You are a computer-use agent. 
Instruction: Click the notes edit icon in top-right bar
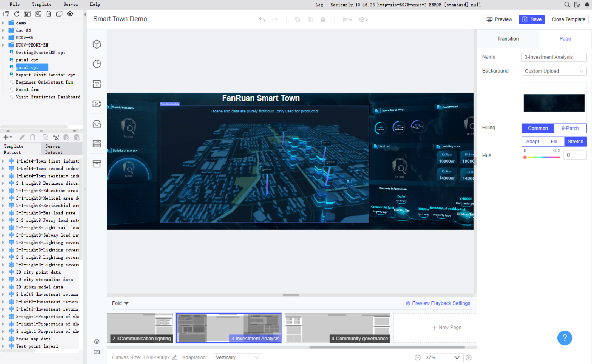coord(577,4)
